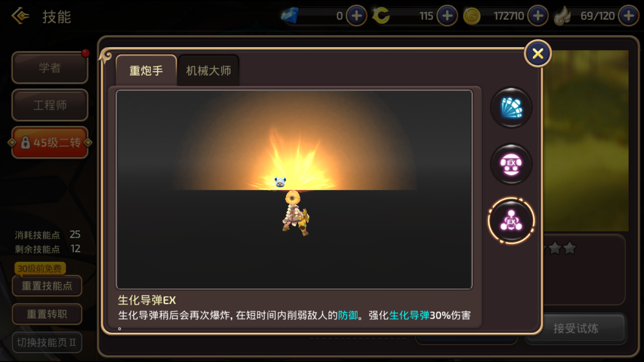Select the pink EX skull skill icon
Screen dimensions: 644x362
pyautogui.click(x=511, y=164)
